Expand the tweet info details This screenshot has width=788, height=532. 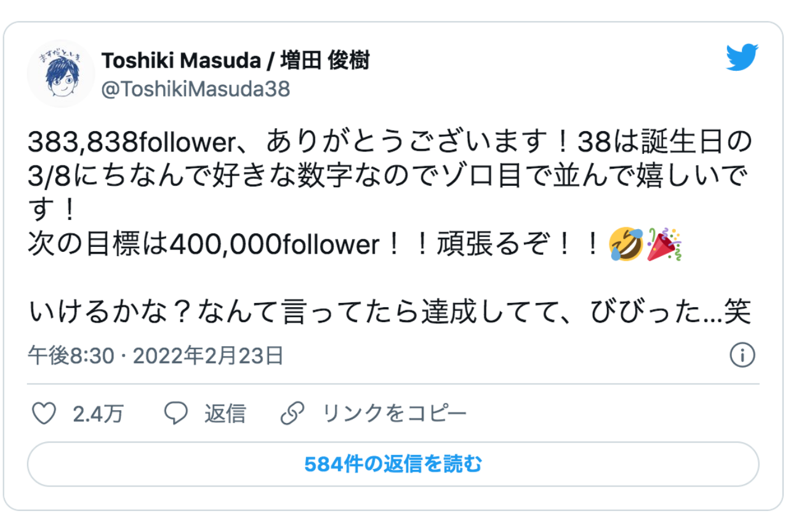pyautogui.click(x=742, y=354)
